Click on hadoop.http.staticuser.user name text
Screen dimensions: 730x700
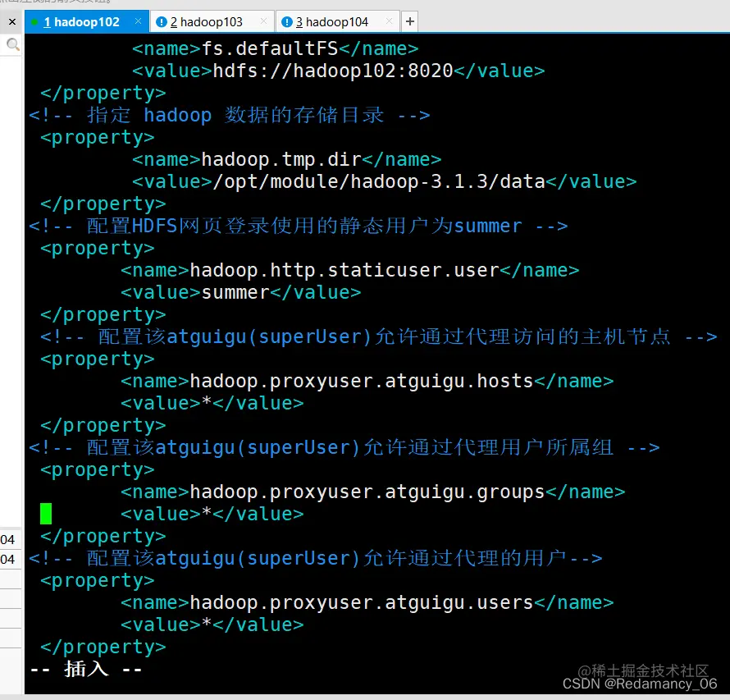pyautogui.click(x=344, y=270)
